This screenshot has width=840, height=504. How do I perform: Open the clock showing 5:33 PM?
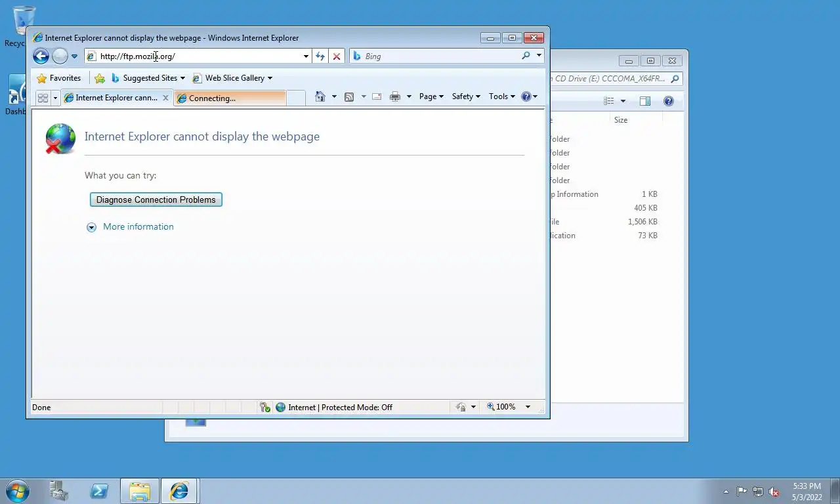807,492
